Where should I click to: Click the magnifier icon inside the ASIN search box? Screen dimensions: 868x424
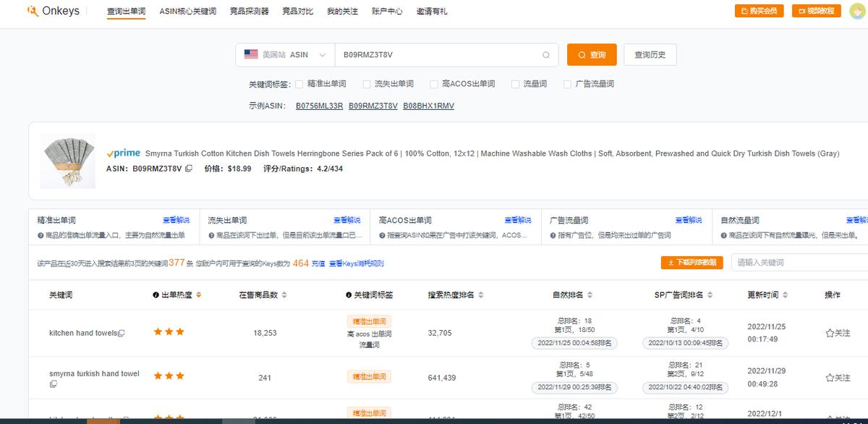click(547, 54)
